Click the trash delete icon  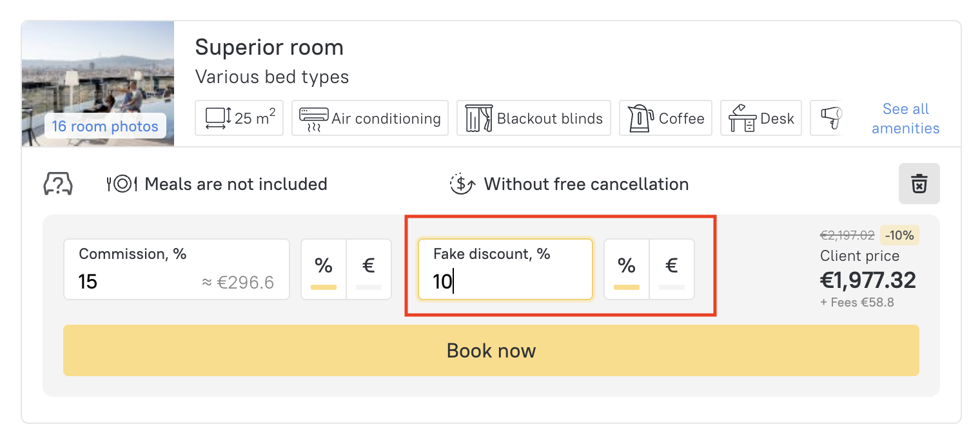(919, 184)
